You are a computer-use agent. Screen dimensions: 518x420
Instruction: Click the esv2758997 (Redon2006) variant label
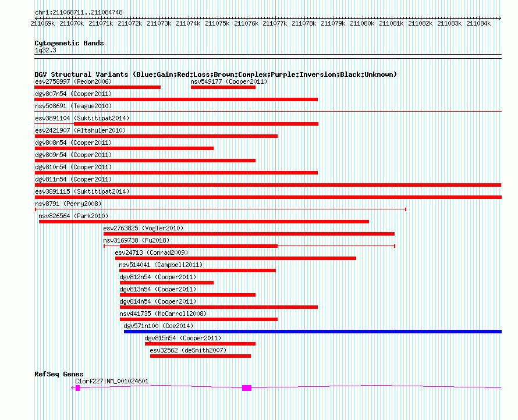73,81
